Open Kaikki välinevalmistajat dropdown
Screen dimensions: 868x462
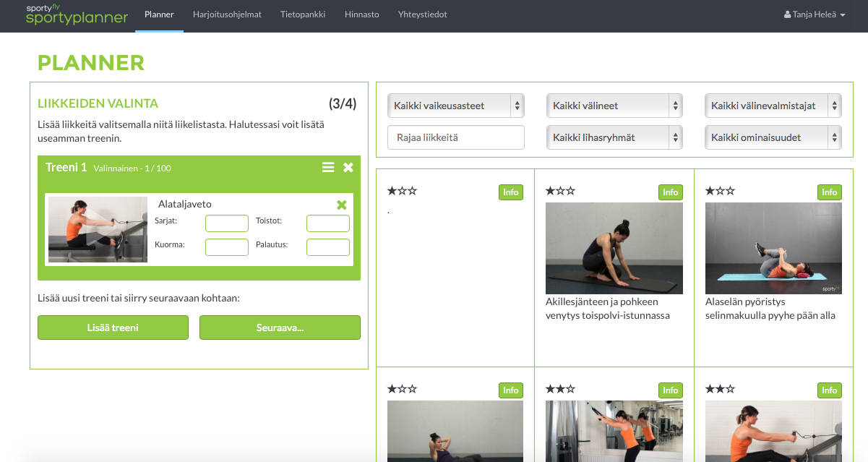[x=773, y=106]
